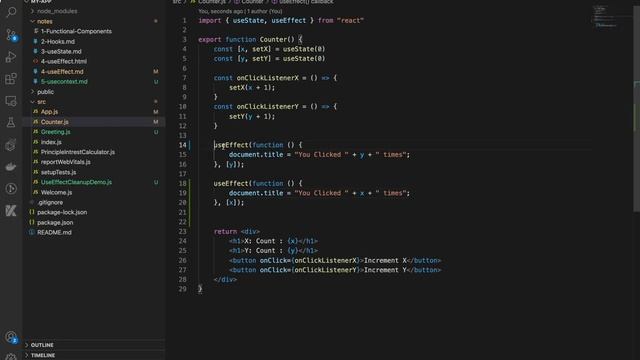The width and height of the screenshot is (640, 360).
Task: Open the Source Control view
Action: (x=11, y=35)
